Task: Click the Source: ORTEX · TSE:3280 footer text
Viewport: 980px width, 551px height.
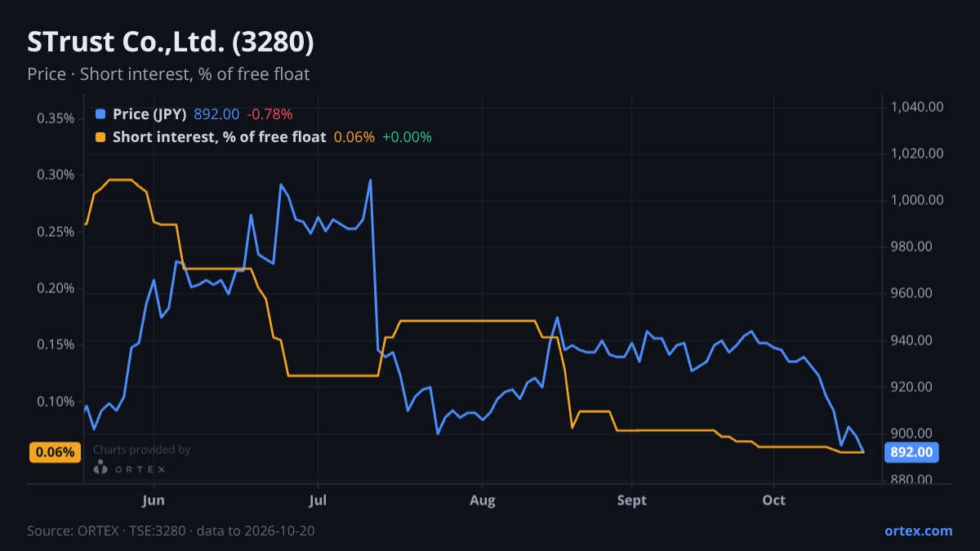Action: pyautogui.click(x=171, y=531)
